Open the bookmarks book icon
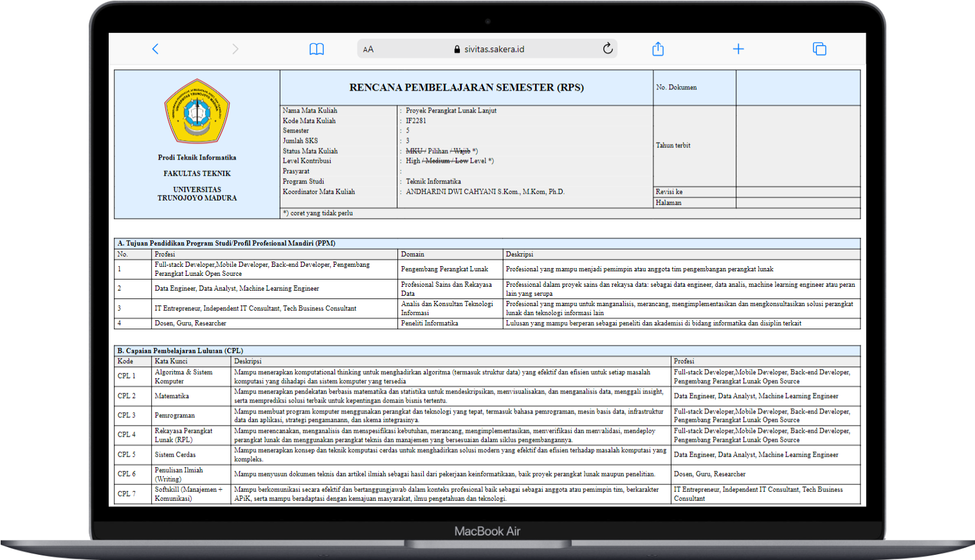The width and height of the screenshot is (975, 560). point(316,49)
